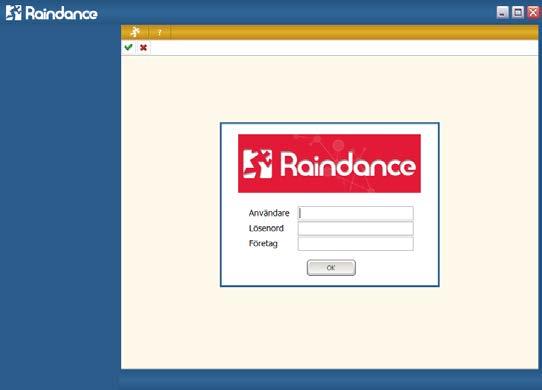
Task: Focus the Användare input field
Action: [x=356, y=213]
